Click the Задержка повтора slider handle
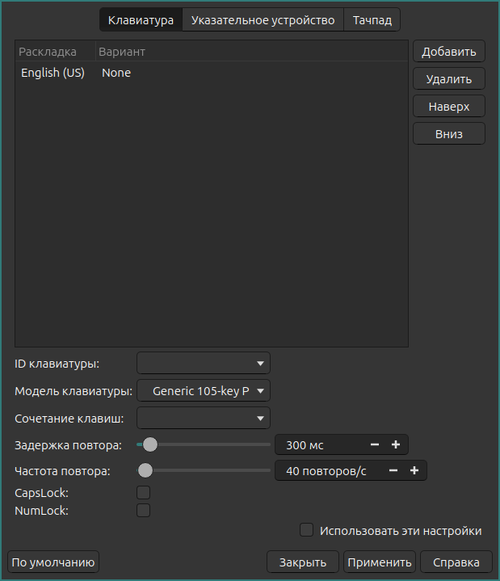This screenshot has width=500, height=581. [150, 445]
